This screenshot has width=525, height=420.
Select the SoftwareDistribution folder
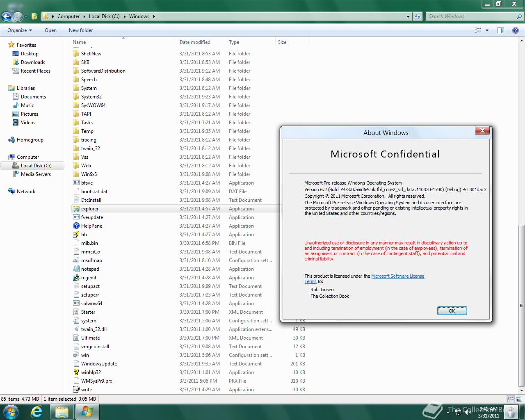click(103, 71)
